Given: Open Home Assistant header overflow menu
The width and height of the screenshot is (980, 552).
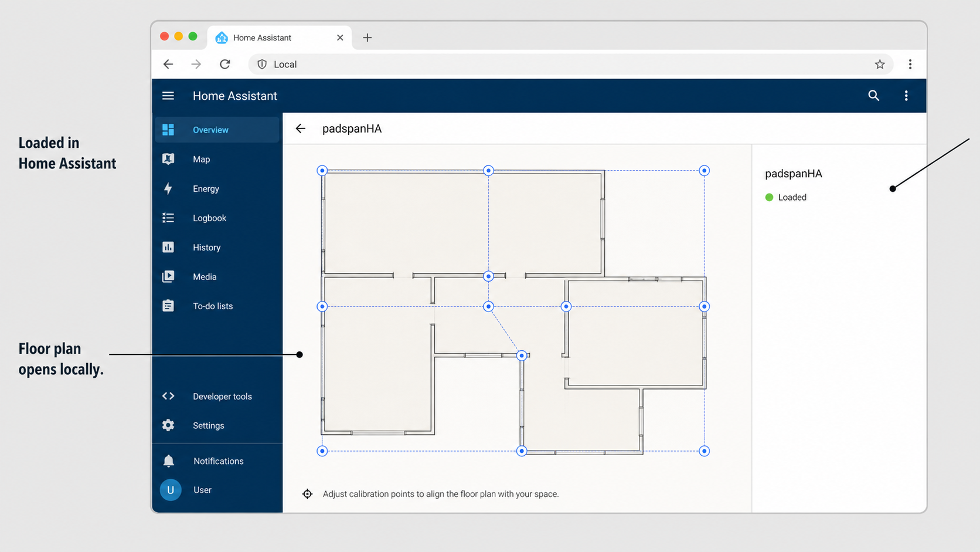Looking at the screenshot, I should click(906, 96).
